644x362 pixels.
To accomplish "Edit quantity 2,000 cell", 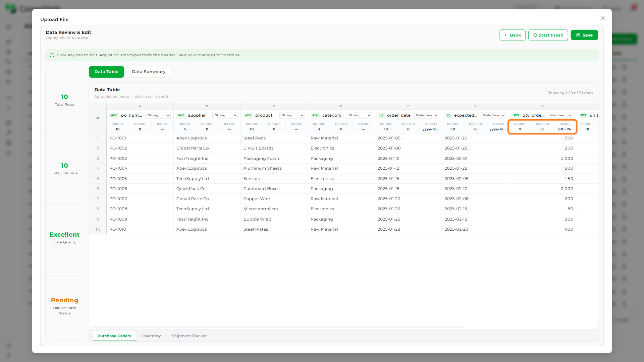I will pos(542,189).
